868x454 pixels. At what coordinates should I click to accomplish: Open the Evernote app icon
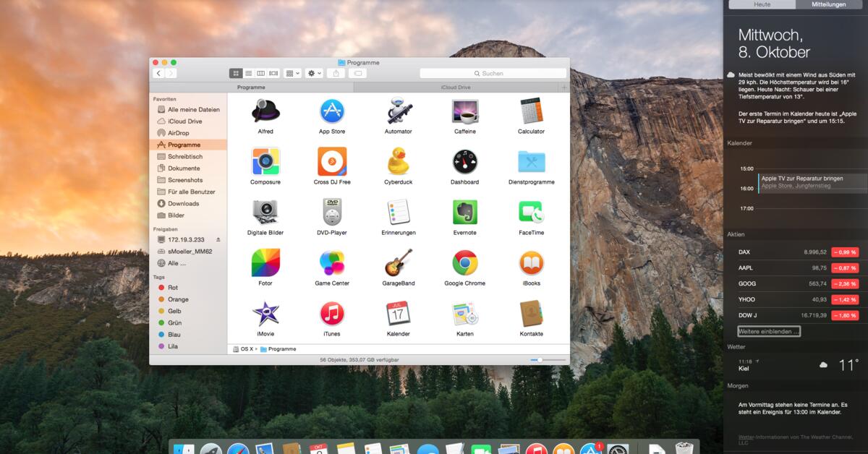tap(464, 213)
